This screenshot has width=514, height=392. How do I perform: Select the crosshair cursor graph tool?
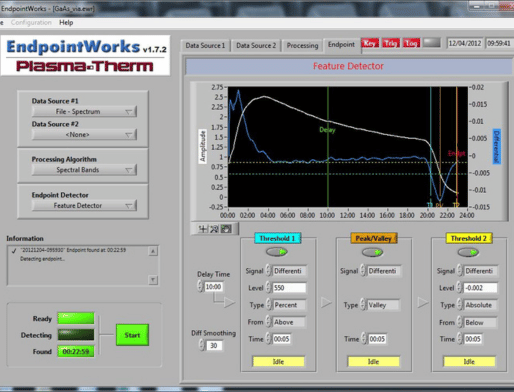click(x=203, y=229)
